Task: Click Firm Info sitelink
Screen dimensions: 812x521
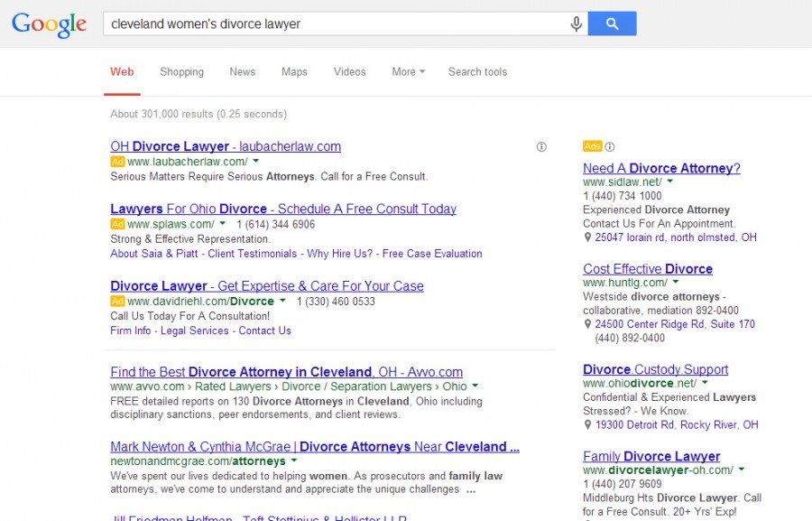Action: coord(131,330)
